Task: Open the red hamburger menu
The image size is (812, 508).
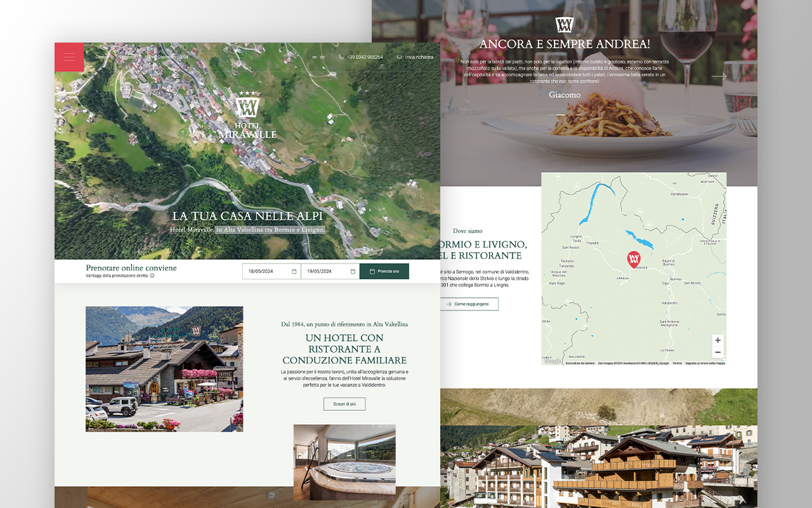Action: point(69,57)
